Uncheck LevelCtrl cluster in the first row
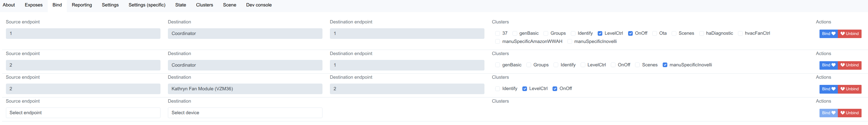 click(x=600, y=33)
